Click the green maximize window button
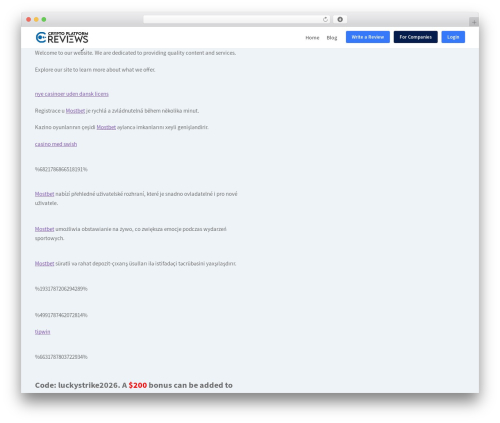The image size is (500, 423). [x=44, y=19]
